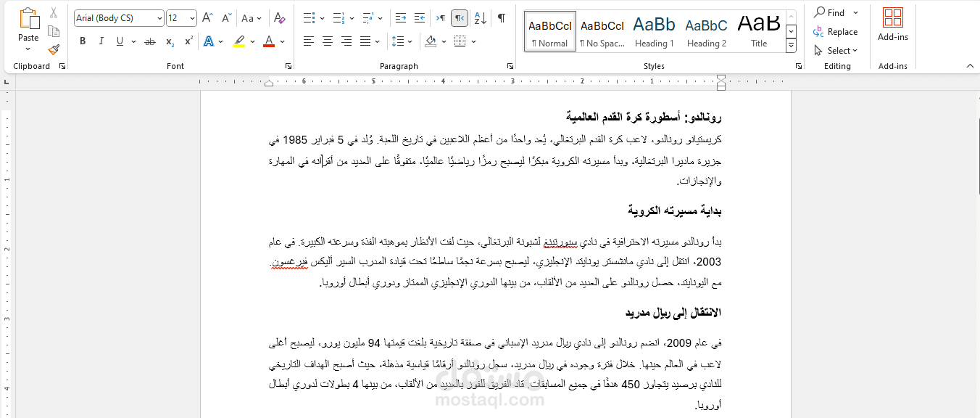
Task: Select the Format Painter brush
Action: [x=54, y=49]
